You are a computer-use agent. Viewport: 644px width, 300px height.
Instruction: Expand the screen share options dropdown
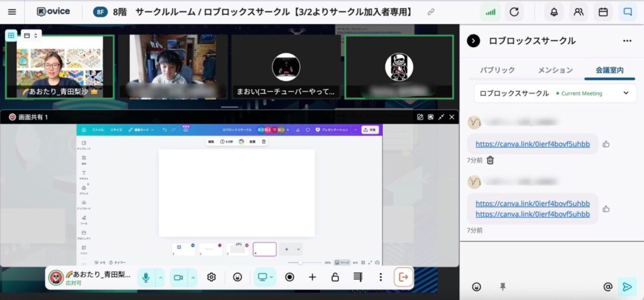click(x=271, y=277)
